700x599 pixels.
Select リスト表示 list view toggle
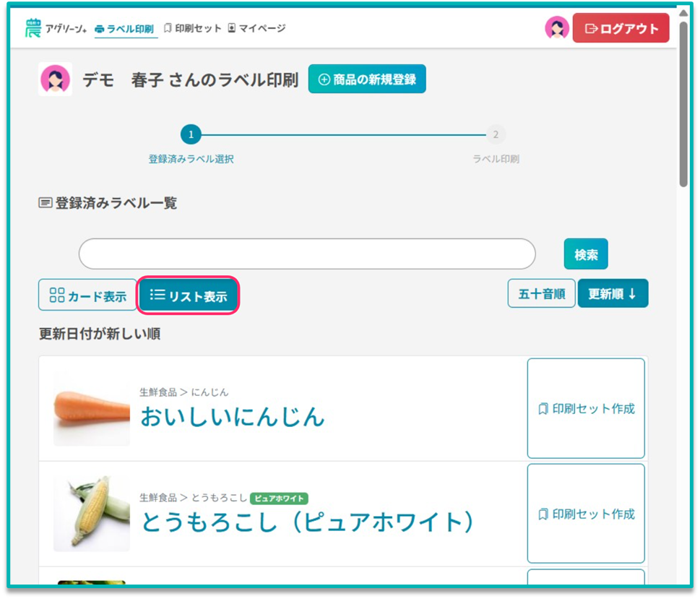(188, 296)
